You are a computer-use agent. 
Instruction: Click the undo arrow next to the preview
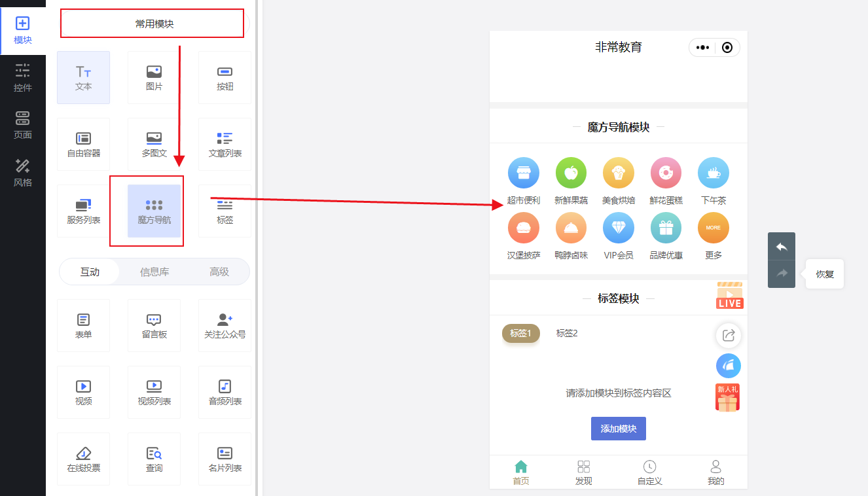point(781,247)
